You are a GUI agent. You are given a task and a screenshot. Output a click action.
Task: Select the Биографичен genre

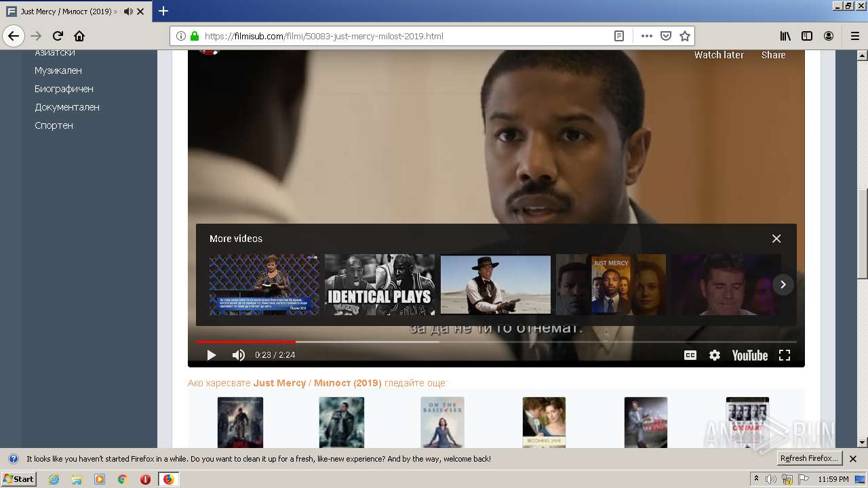64,89
